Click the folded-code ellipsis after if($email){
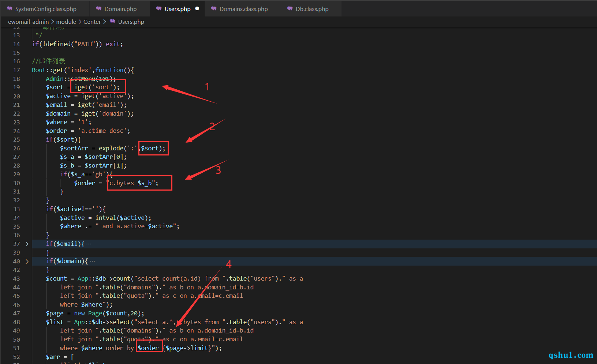 click(89, 244)
